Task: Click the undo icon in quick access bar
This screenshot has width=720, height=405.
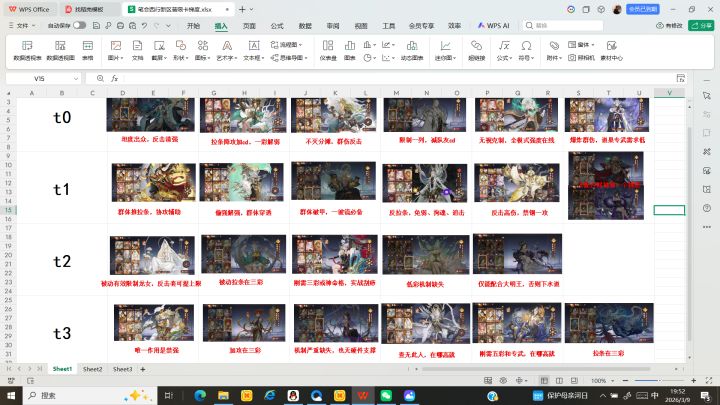Action: click(x=144, y=26)
